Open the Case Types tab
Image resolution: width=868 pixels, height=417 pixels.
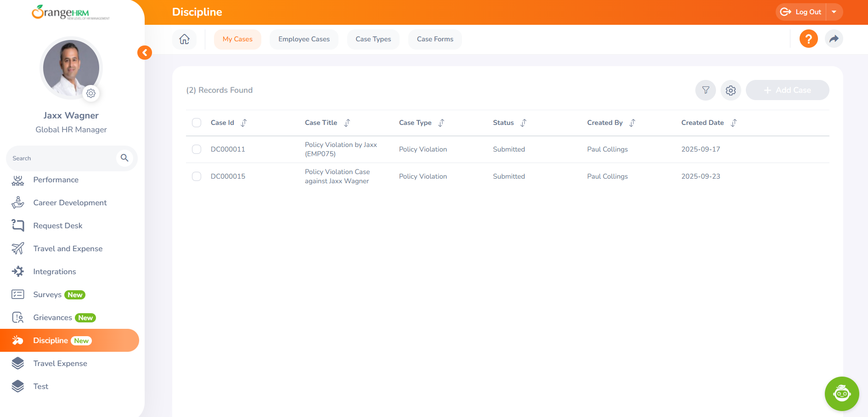coord(373,39)
